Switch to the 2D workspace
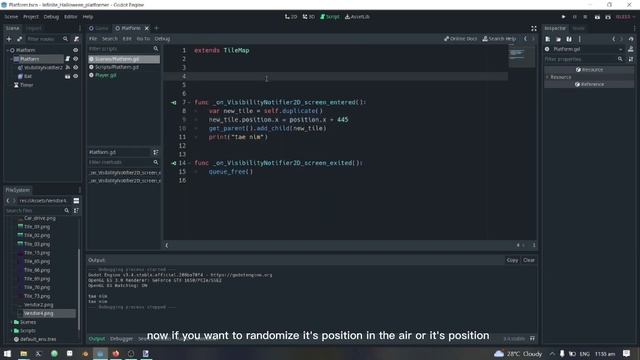Image resolution: width=640 pixels, height=360 pixels. point(291,17)
